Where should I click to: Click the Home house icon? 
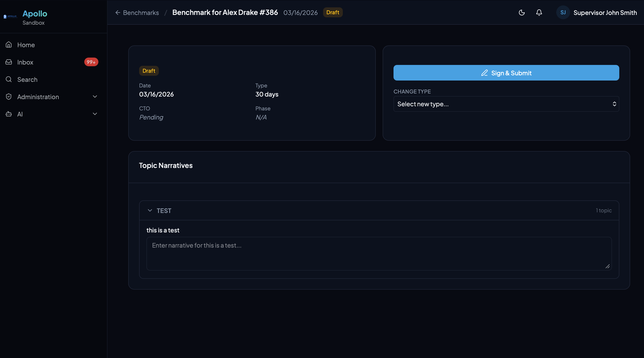pos(9,45)
